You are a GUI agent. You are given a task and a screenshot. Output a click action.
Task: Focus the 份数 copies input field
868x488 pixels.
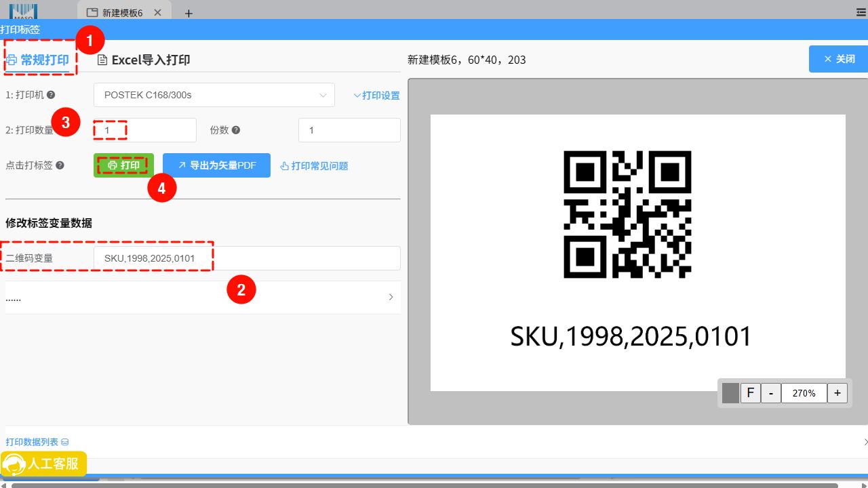tap(349, 130)
